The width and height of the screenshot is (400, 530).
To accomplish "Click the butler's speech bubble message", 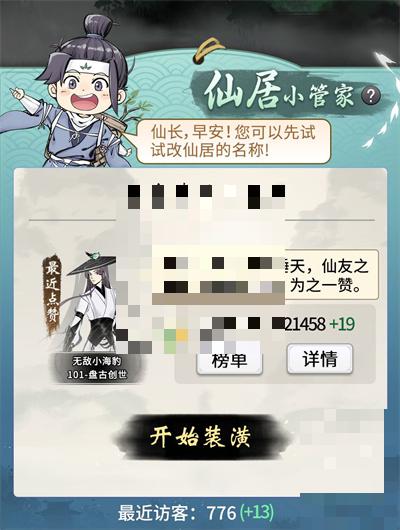I will [x=233, y=142].
